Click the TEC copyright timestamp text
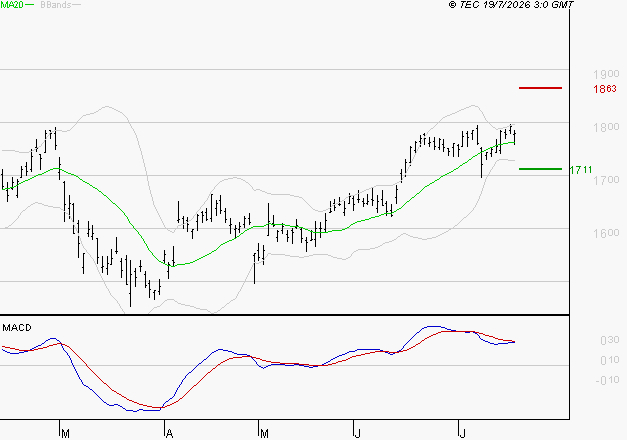The width and height of the screenshot is (627, 440). [511, 5]
